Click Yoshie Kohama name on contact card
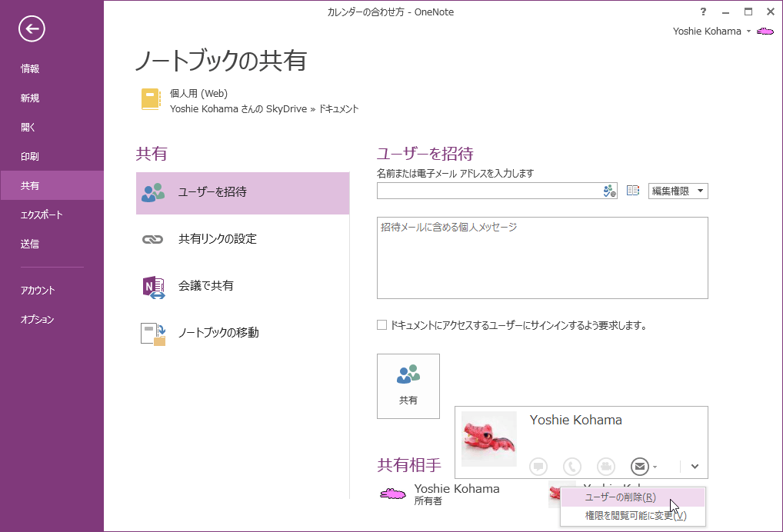This screenshot has height=532, width=783. pyautogui.click(x=576, y=421)
